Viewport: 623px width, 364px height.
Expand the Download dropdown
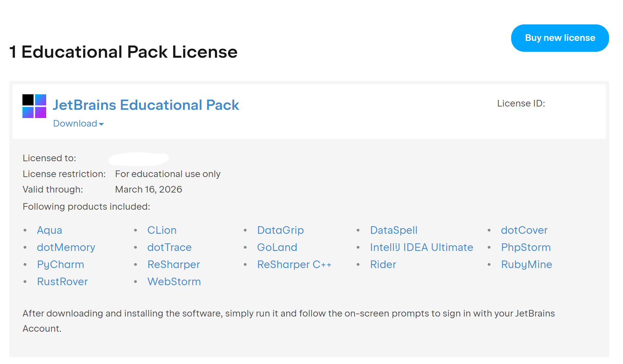79,123
